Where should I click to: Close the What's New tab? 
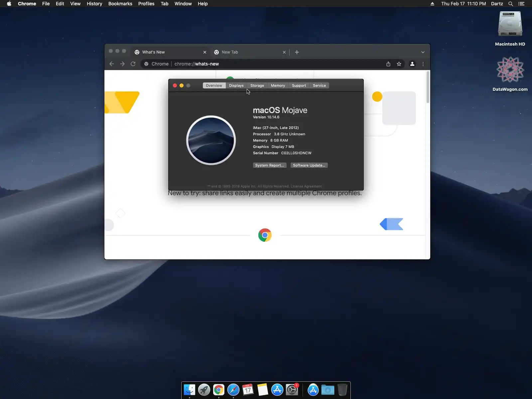pos(205,52)
